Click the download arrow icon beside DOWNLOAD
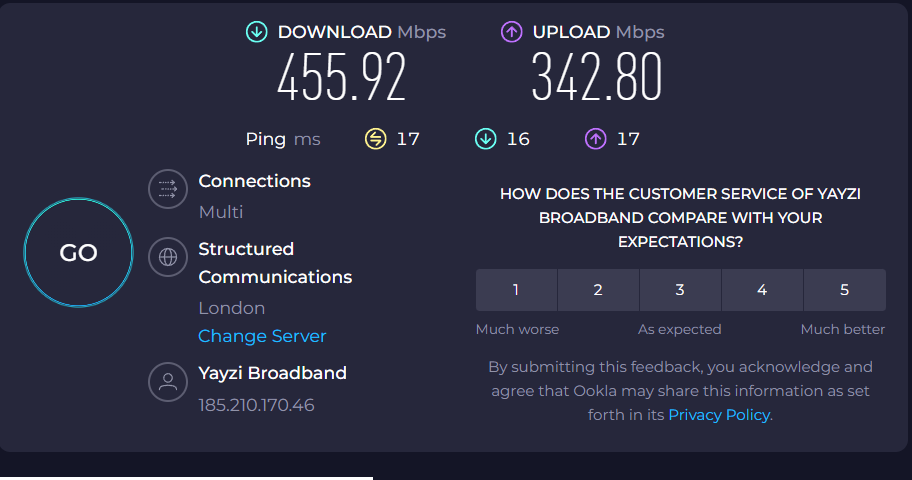Viewport: 912px width, 480px height. coord(256,32)
